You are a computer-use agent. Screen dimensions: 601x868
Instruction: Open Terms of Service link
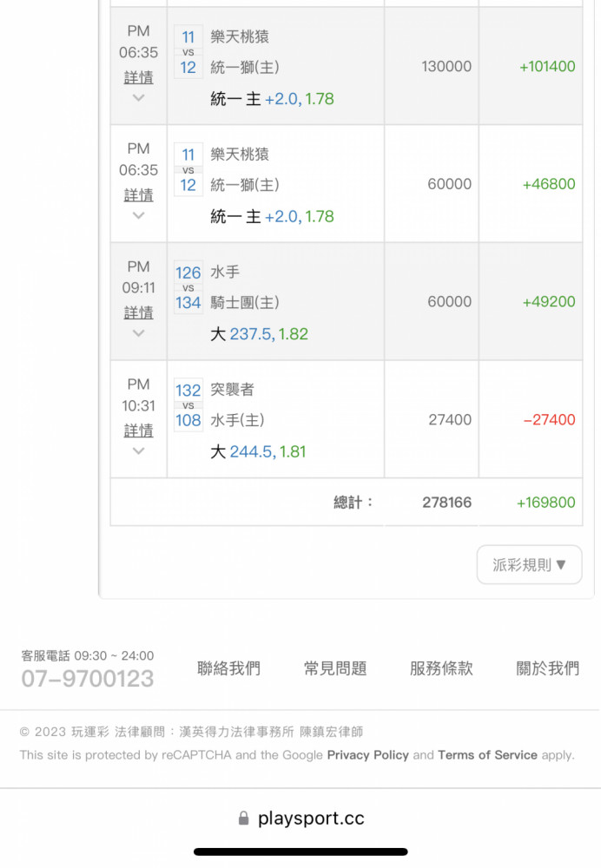point(487,755)
